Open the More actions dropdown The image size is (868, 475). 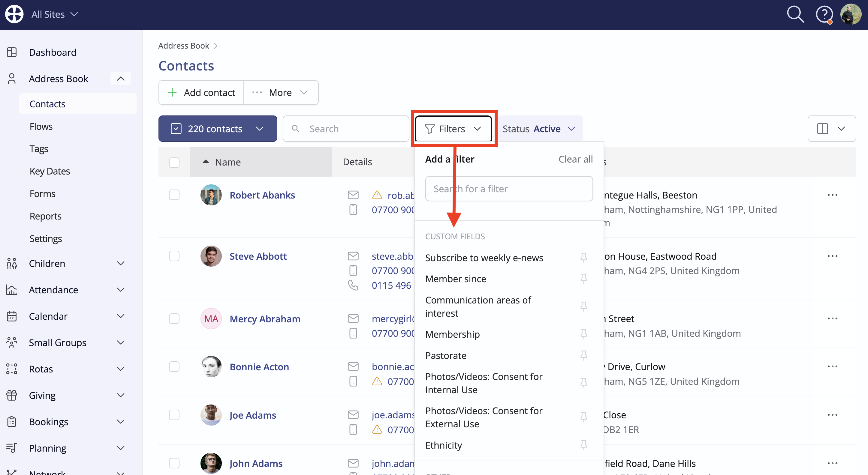[x=281, y=93]
